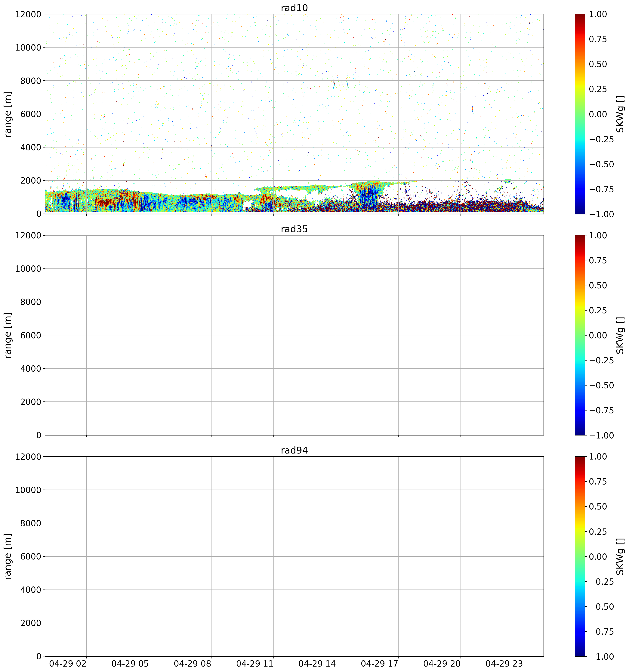This screenshot has height=672, width=629.
Task: Click the rad10 'range [m]' axis label
Action: 8,114
